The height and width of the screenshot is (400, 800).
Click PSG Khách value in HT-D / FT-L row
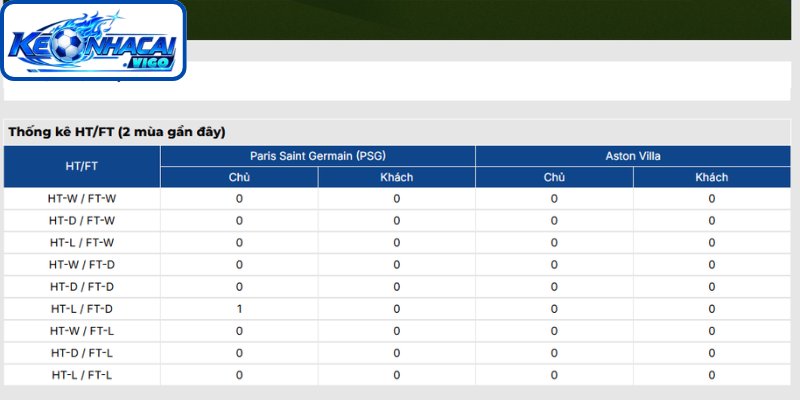[x=396, y=353]
